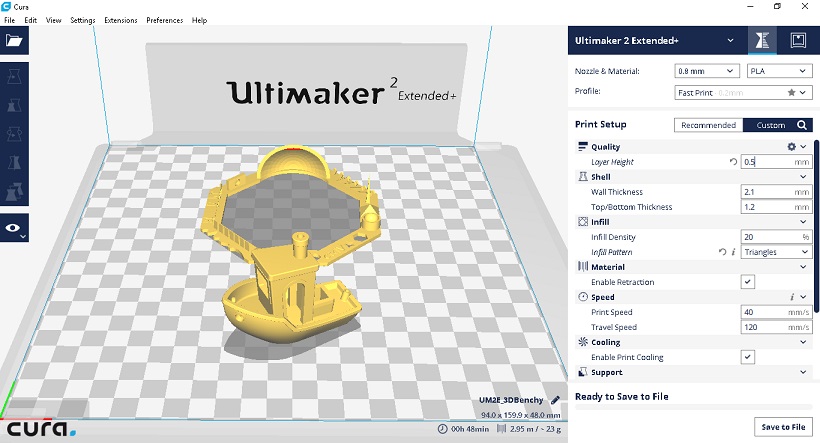Show Speed category info icon

click(x=792, y=297)
